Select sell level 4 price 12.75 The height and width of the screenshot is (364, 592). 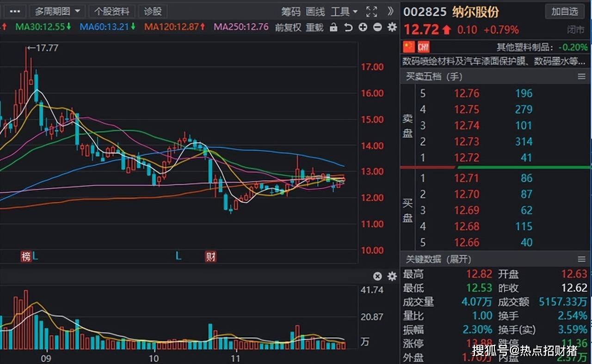tap(467, 109)
